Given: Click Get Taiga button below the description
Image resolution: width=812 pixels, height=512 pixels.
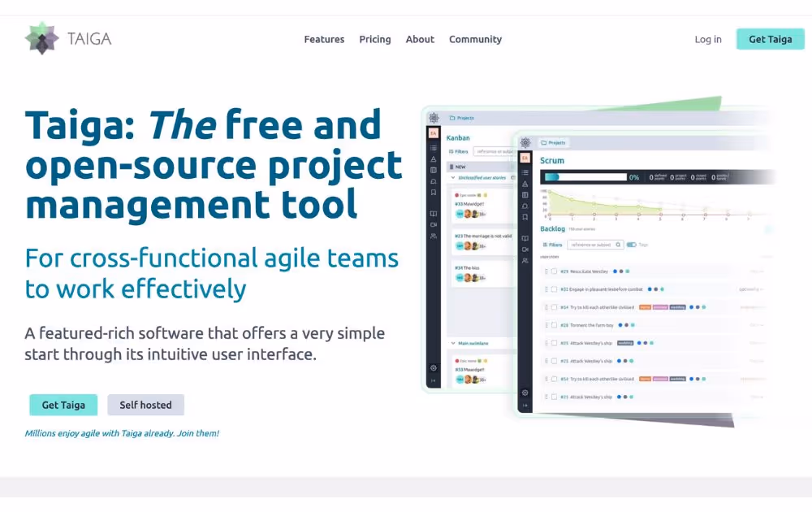Looking at the screenshot, I should tap(63, 405).
